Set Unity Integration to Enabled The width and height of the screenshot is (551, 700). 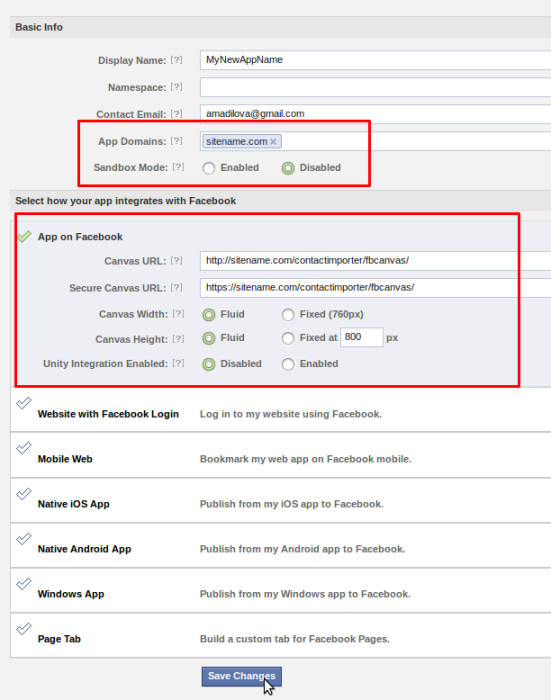pyautogui.click(x=288, y=364)
